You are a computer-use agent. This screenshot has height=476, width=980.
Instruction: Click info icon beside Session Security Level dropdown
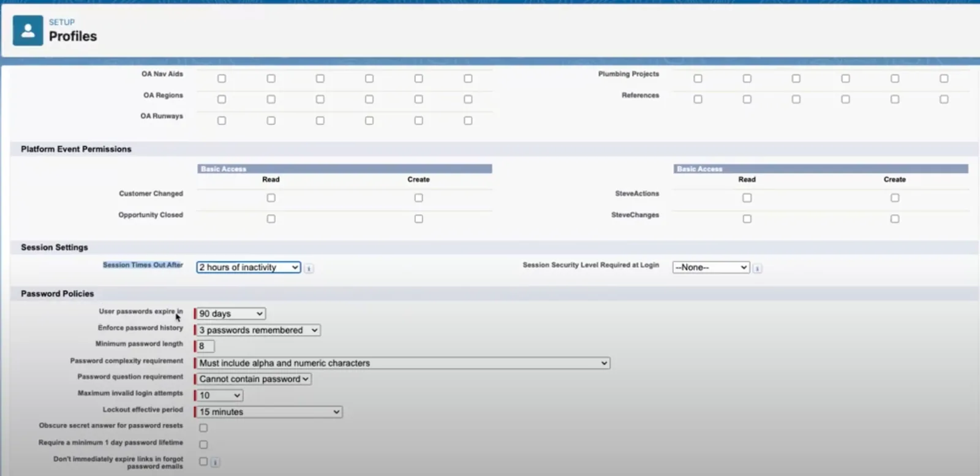click(x=758, y=268)
